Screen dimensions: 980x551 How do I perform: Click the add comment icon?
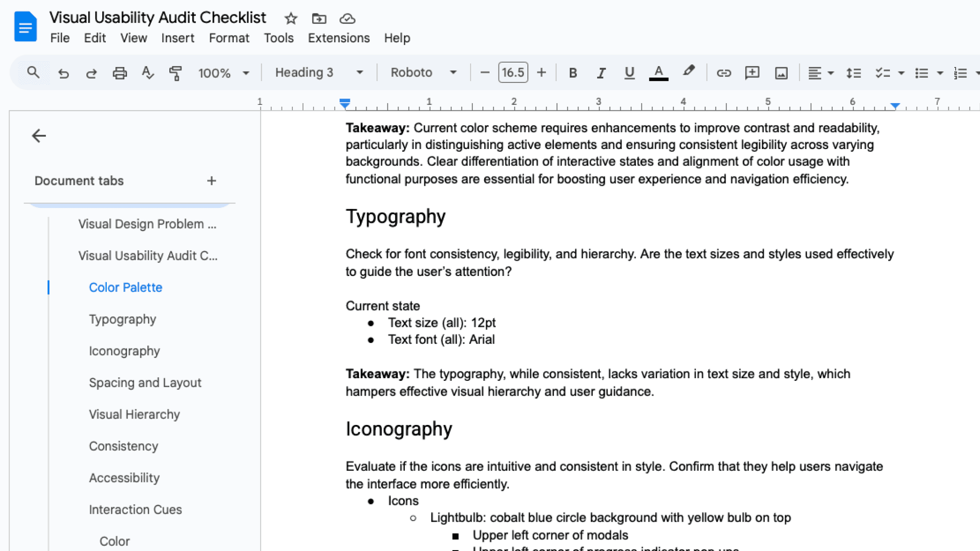pyautogui.click(x=752, y=73)
